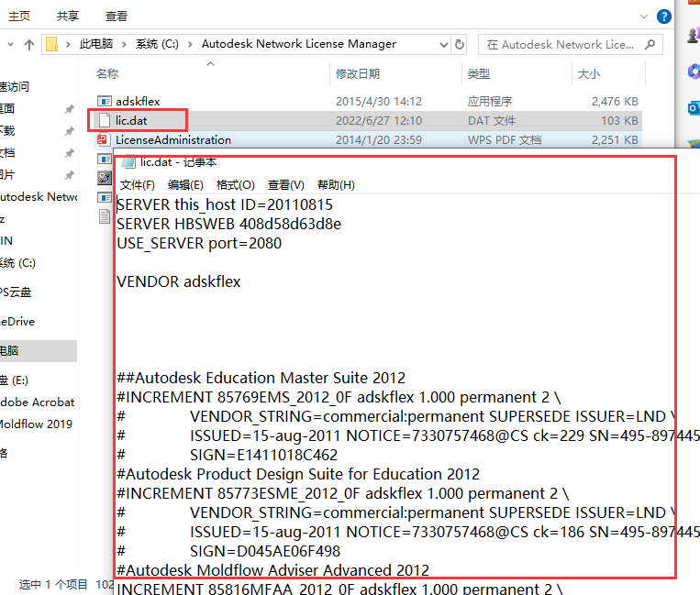Open recent locations dropdown arrow
The image size is (700, 595).
point(11,44)
